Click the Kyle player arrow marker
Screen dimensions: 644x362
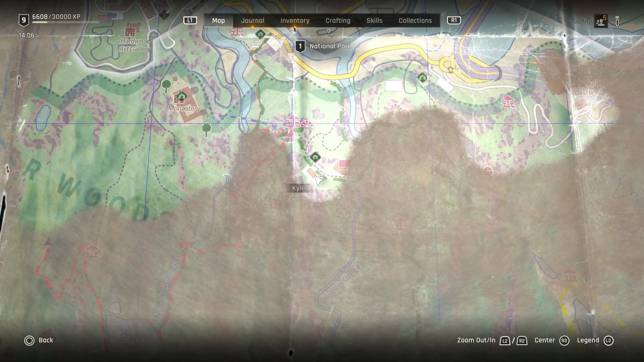(320, 178)
